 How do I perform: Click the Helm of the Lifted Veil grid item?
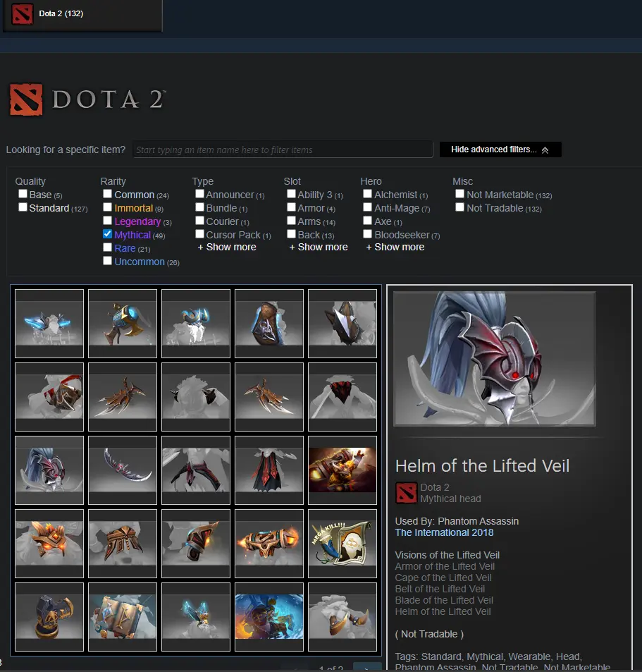pyautogui.click(x=49, y=470)
